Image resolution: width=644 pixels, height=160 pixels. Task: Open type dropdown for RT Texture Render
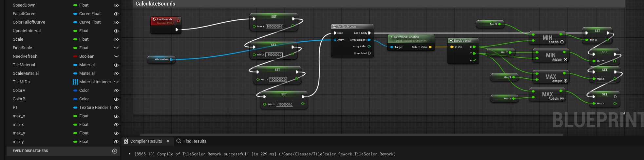(95, 108)
